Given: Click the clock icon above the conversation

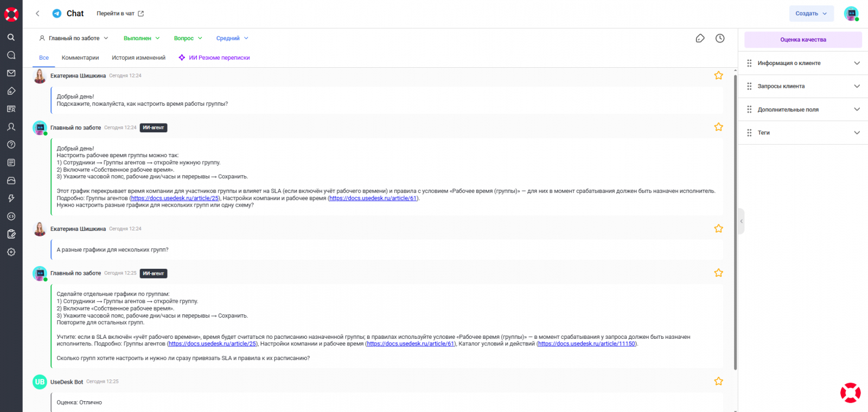Looking at the screenshot, I should point(720,38).
